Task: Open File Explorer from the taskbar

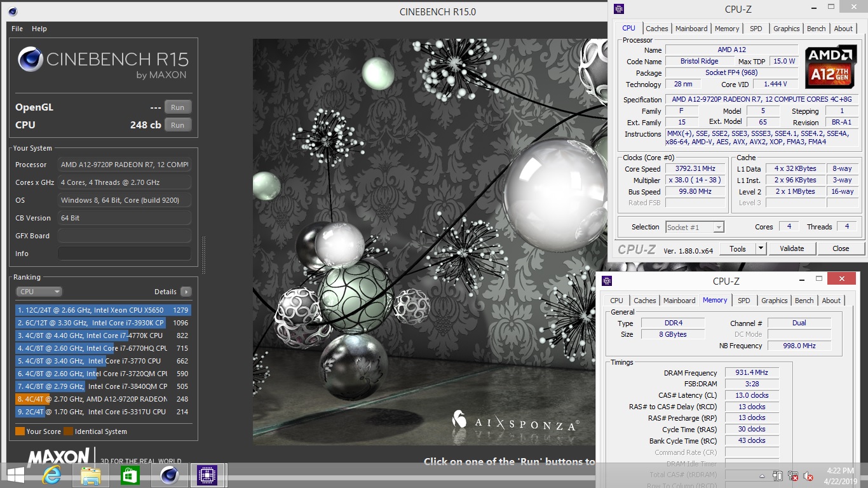Action: pyautogui.click(x=91, y=475)
